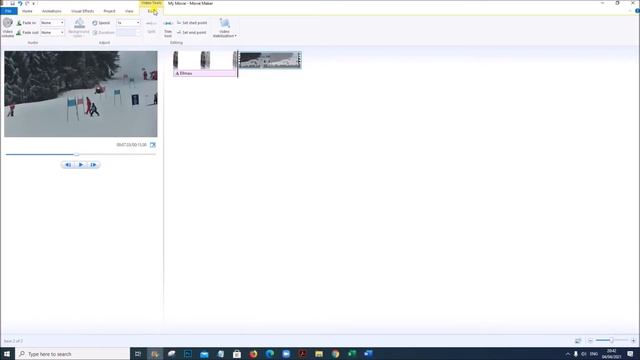640x360 pixels.
Task: Switch to the Home ribbon tab
Action: tap(27, 11)
